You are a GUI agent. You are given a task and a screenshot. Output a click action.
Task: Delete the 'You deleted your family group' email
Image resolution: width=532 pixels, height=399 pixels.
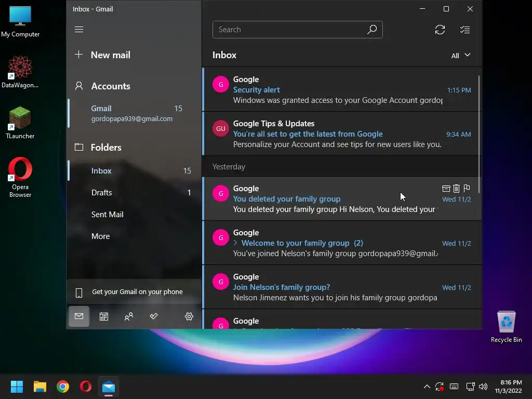456,188
